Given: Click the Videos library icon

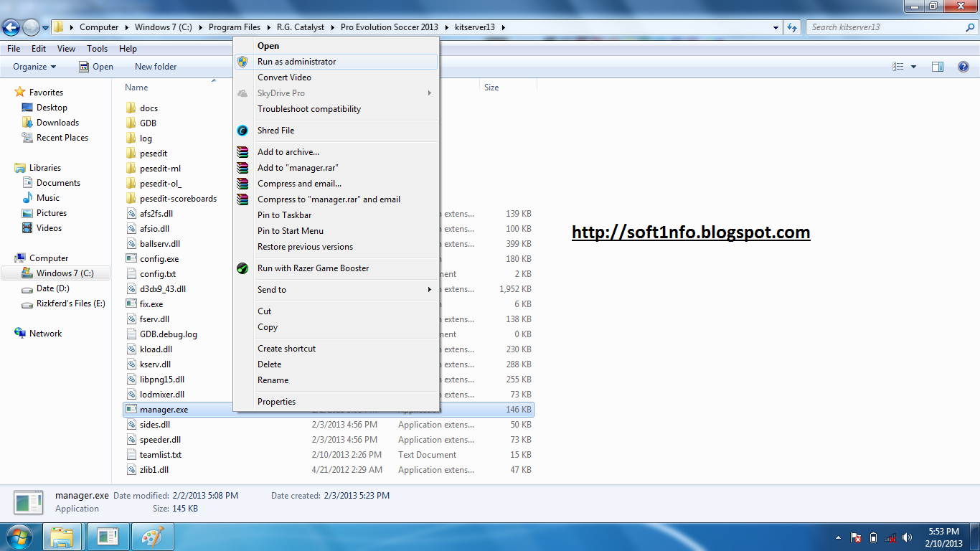Looking at the screenshot, I should 27,228.
